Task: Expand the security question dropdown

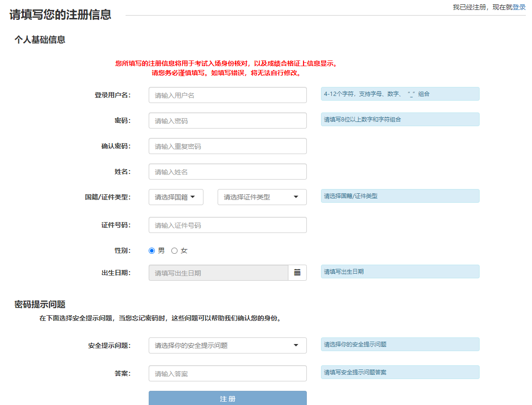Action: click(x=228, y=345)
